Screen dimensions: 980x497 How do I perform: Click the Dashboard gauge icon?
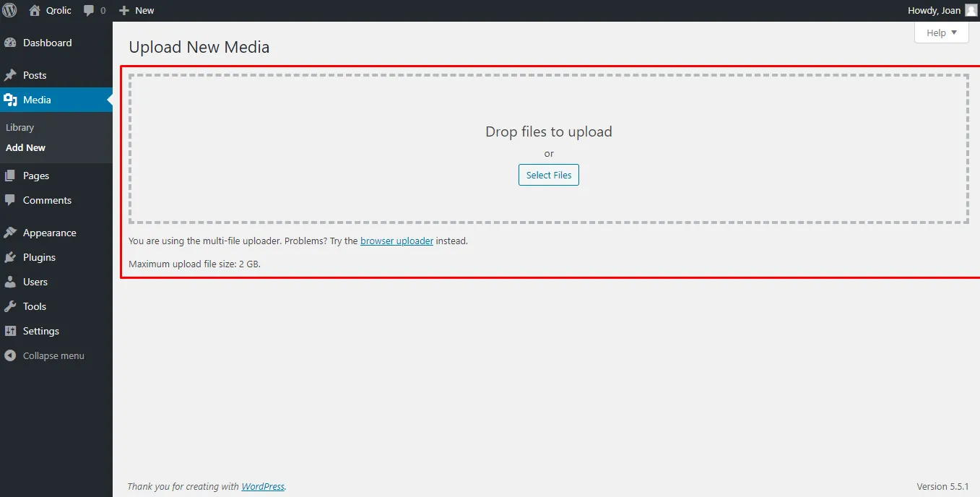coord(10,43)
